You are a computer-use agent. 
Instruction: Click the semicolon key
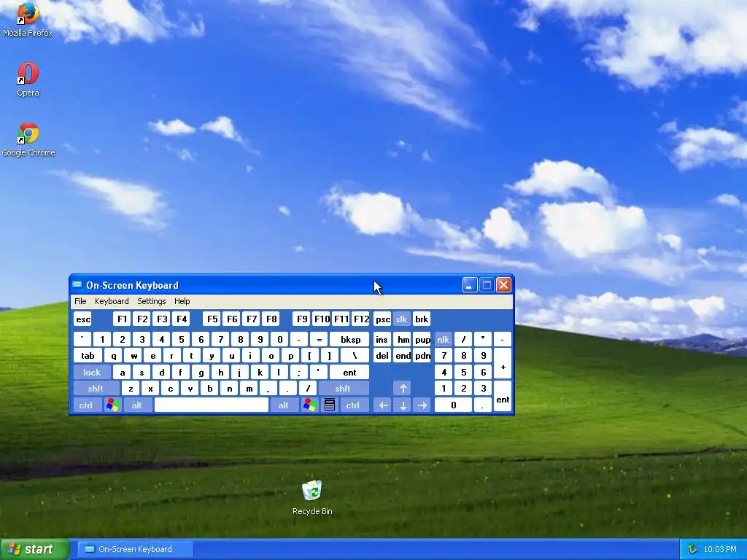pos(298,373)
